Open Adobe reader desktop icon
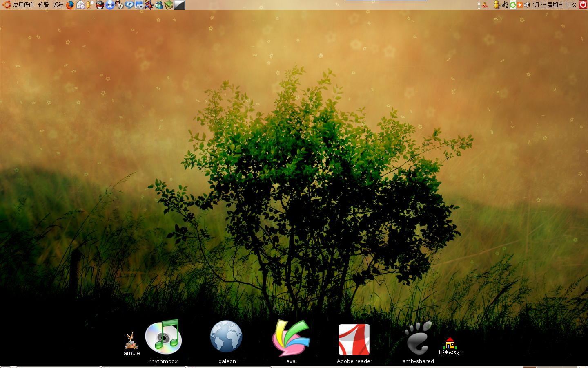The width and height of the screenshot is (588, 368). [x=354, y=339]
